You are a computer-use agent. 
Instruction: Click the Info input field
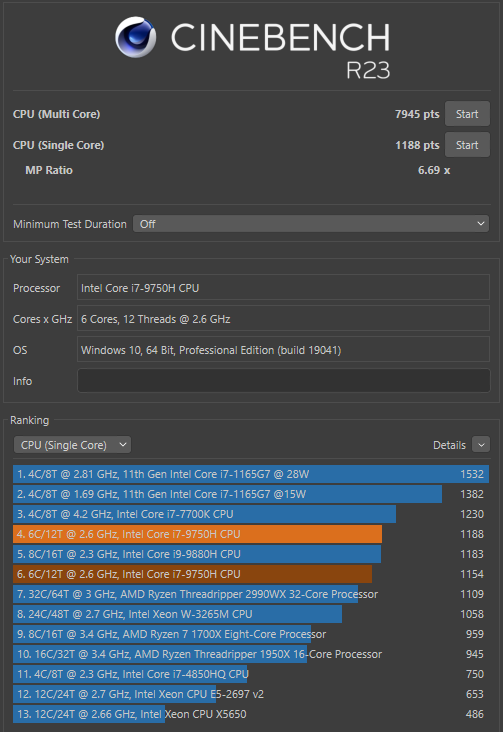283,381
